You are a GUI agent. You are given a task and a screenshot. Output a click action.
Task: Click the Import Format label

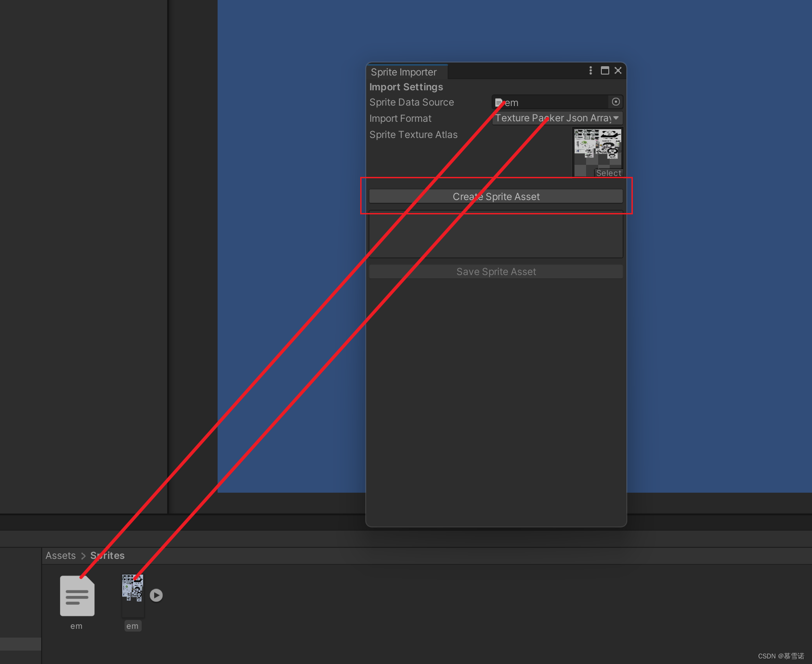[x=400, y=119]
